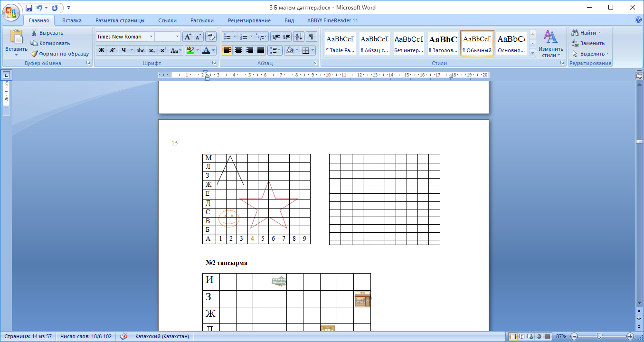Click the zoom in plus button
Viewport: 644px width, 342px height.
(630, 336)
